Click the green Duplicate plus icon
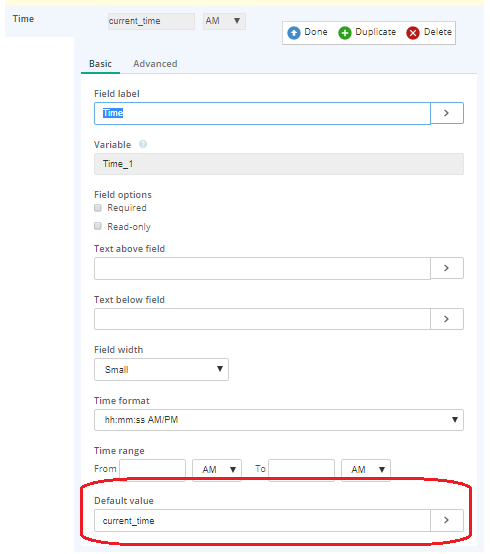Viewport: 490px width, 554px height. (x=344, y=33)
